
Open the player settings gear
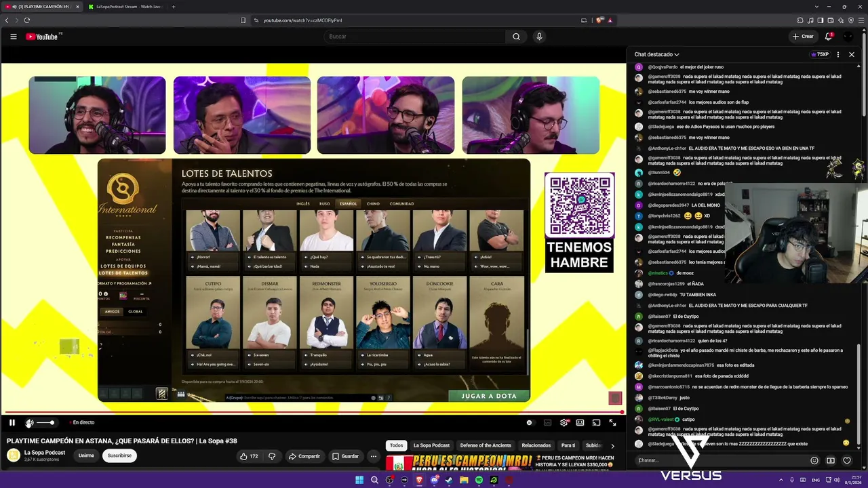point(564,422)
